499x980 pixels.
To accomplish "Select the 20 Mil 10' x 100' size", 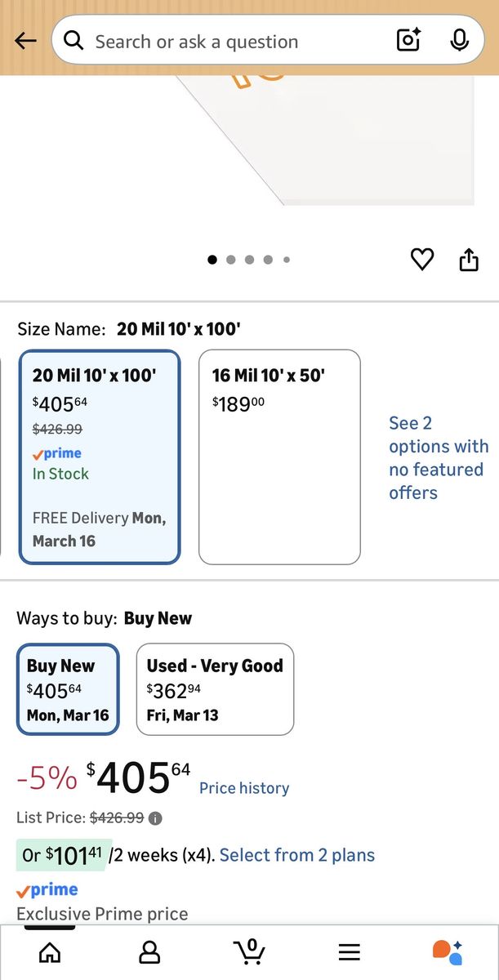I will tap(100, 457).
